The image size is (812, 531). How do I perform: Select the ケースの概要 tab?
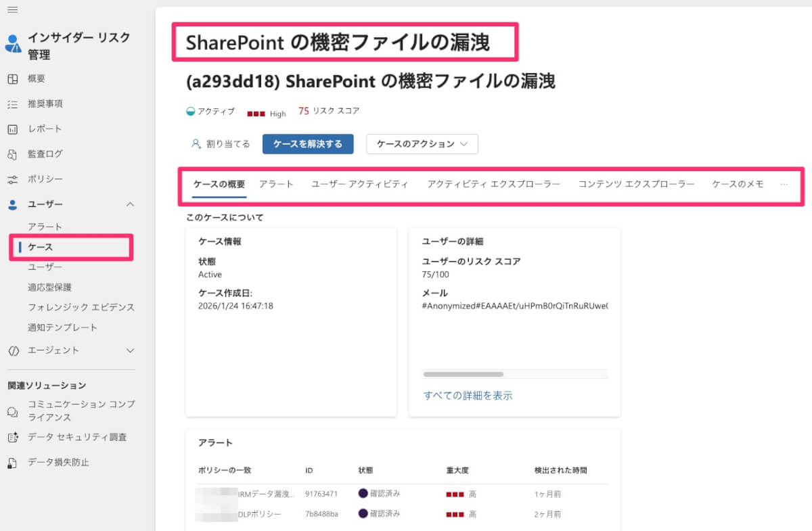click(x=219, y=184)
